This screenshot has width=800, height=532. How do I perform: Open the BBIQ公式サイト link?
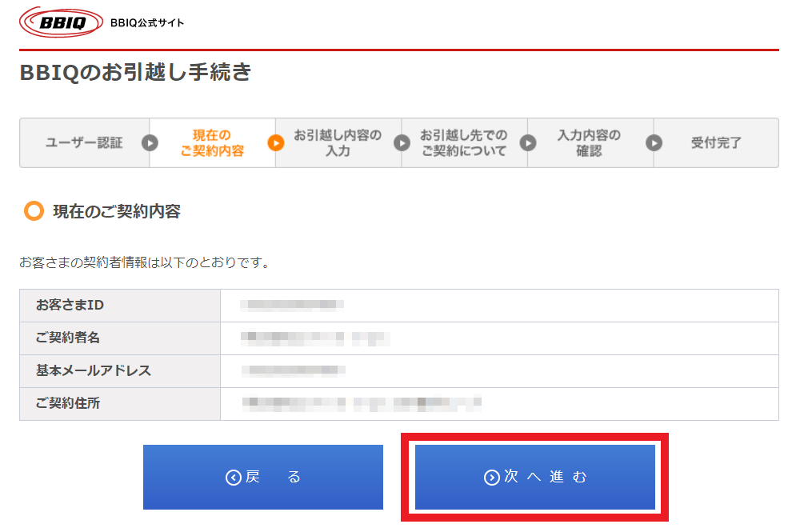click(147, 22)
